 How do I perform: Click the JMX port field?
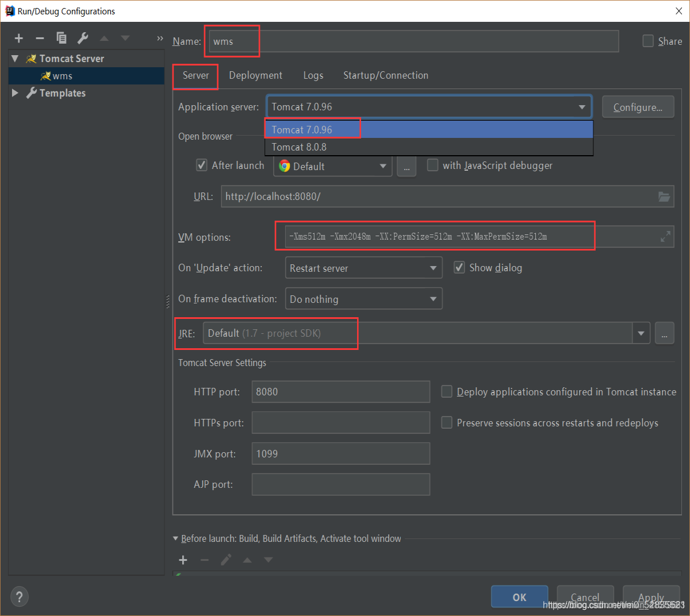(341, 454)
